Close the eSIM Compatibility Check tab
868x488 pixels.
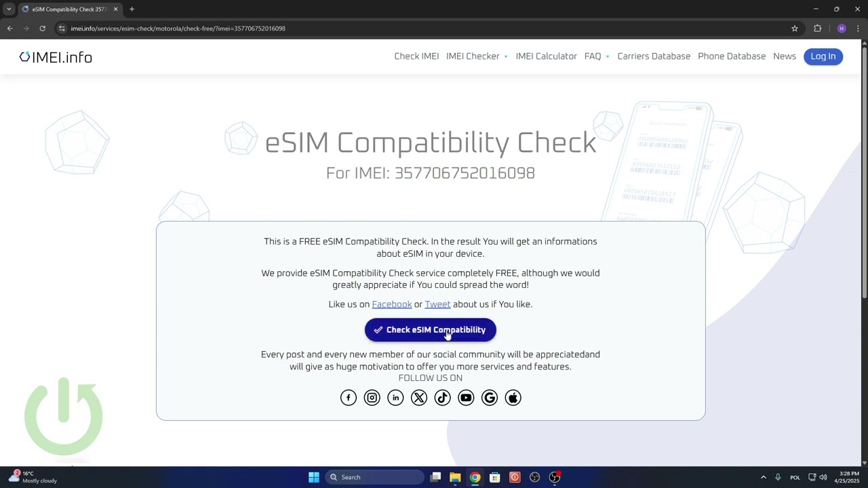(x=115, y=9)
